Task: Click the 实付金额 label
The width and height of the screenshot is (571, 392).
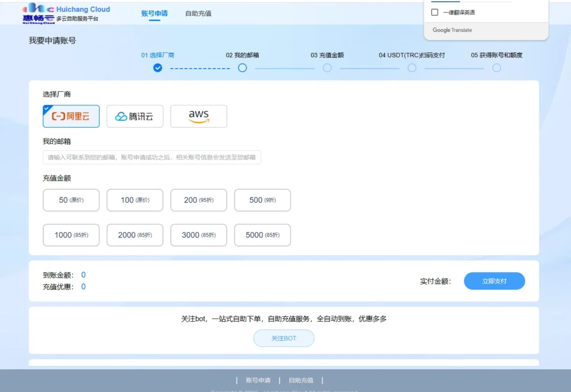Action: click(435, 281)
